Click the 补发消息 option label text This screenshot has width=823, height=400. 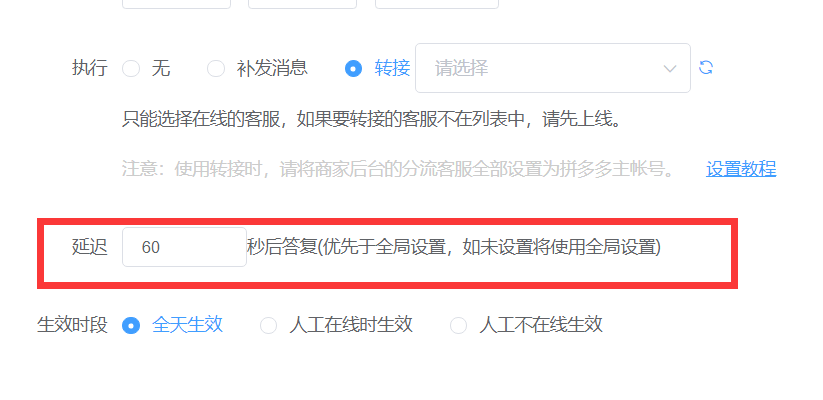coord(272,69)
